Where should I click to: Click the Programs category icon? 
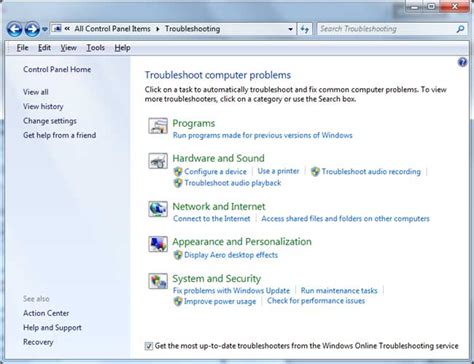click(158, 126)
